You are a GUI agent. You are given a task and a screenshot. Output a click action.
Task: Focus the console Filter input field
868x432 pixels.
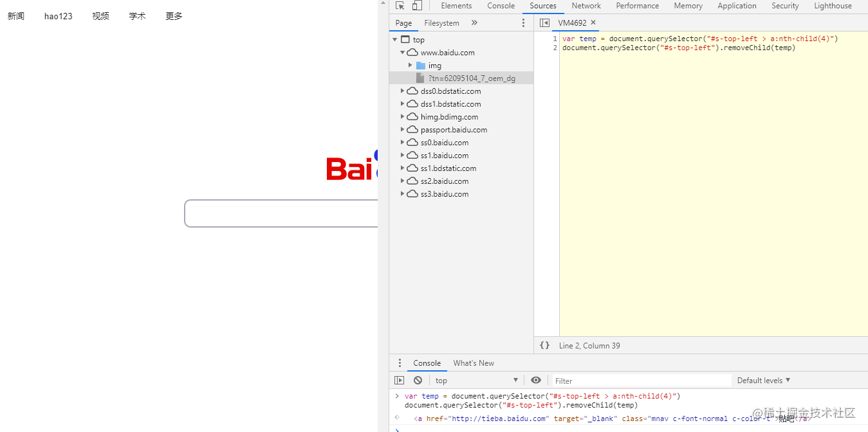(x=642, y=381)
